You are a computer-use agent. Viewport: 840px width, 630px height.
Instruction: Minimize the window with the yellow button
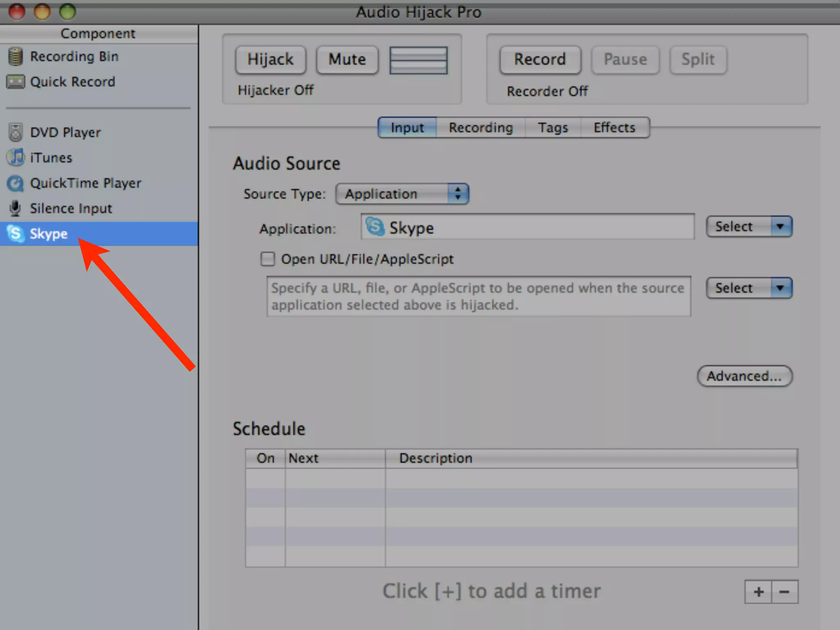tap(42, 11)
